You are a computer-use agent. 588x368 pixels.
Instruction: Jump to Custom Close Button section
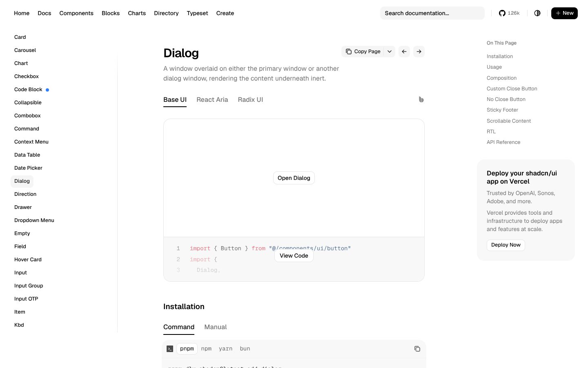tap(512, 89)
